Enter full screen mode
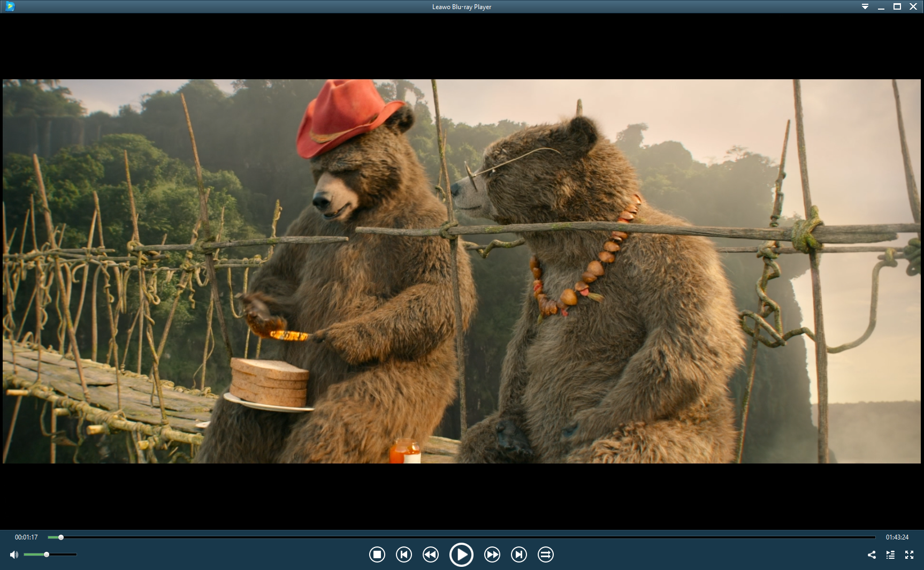This screenshot has width=924, height=570. point(909,555)
